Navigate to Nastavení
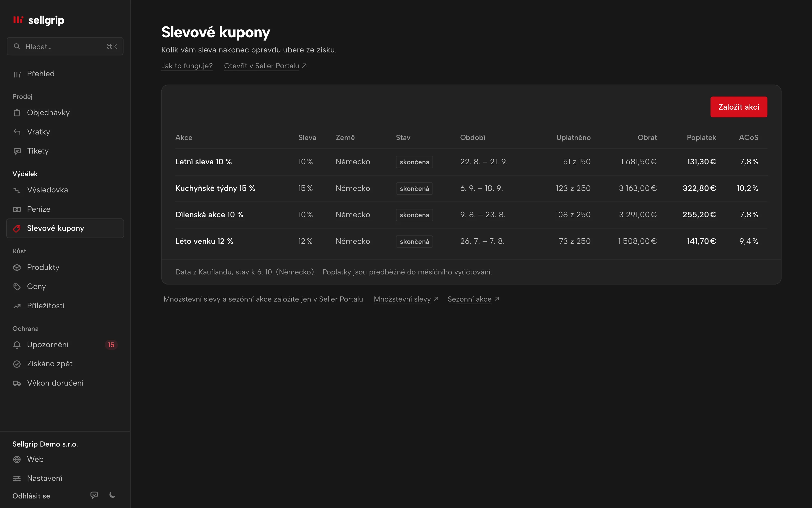This screenshot has height=508, width=812. [x=65, y=478]
